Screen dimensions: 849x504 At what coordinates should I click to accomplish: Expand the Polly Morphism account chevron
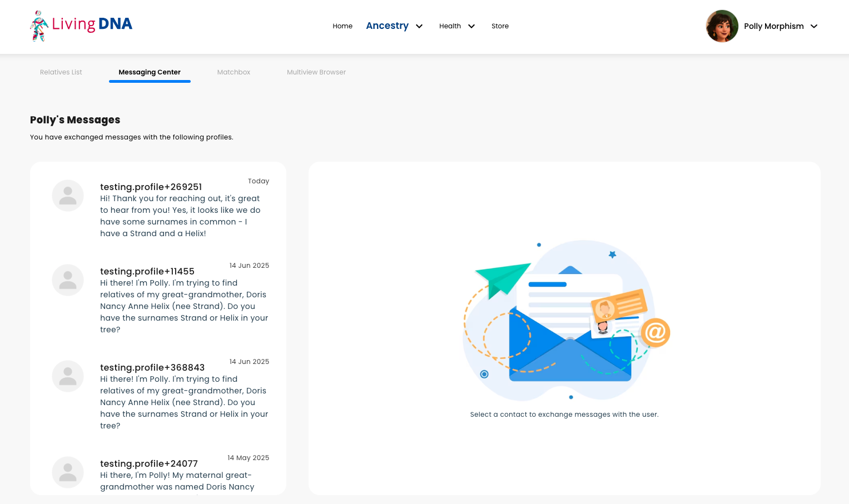pos(814,26)
